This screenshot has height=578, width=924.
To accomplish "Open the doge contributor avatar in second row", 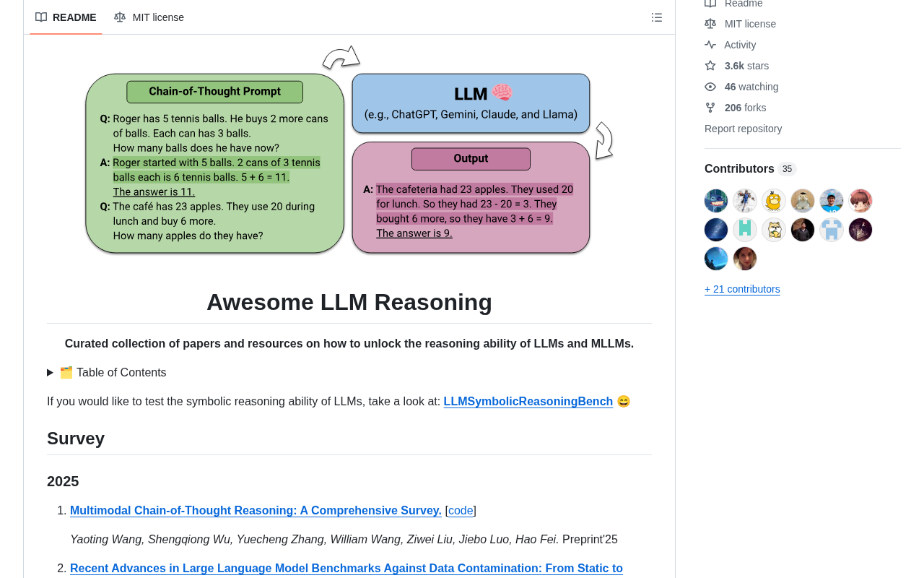I will pyautogui.click(x=774, y=230).
